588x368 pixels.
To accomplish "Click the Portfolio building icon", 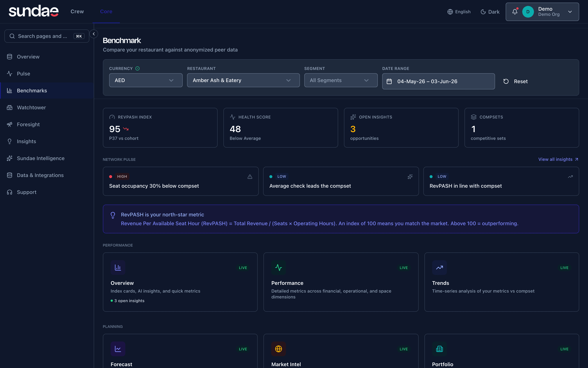I will (x=439, y=349).
